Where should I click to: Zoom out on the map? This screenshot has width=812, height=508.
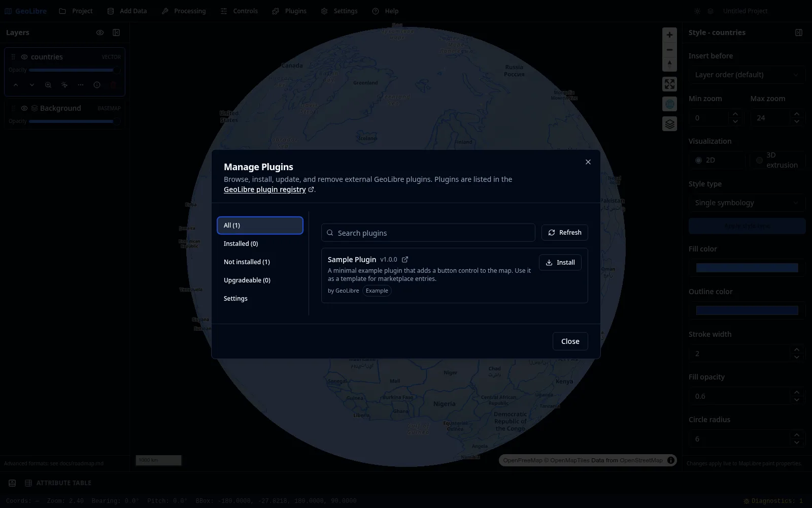[x=670, y=50]
